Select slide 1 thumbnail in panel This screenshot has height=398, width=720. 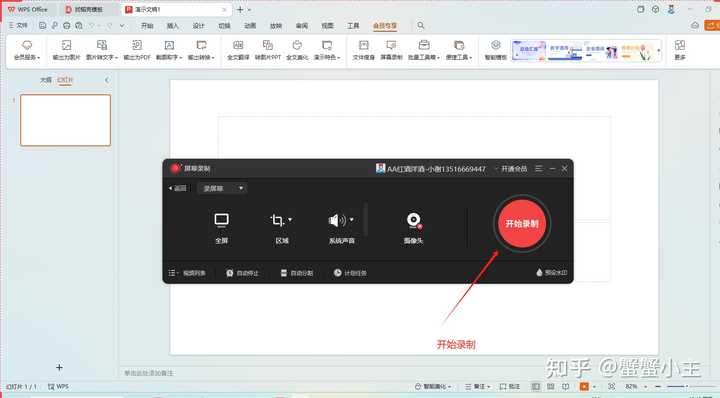(66, 120)
